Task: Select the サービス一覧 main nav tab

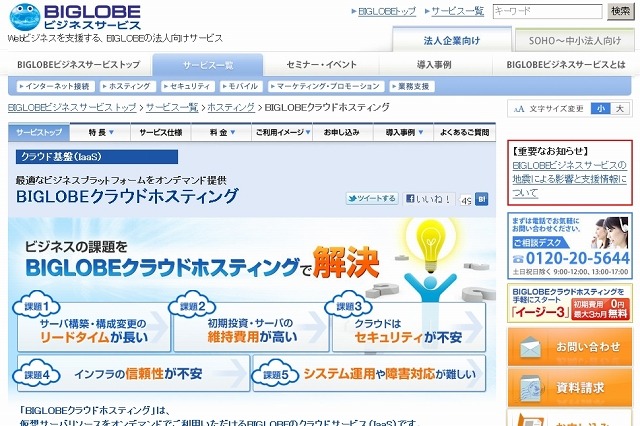Action: click(x=208, y=65)
